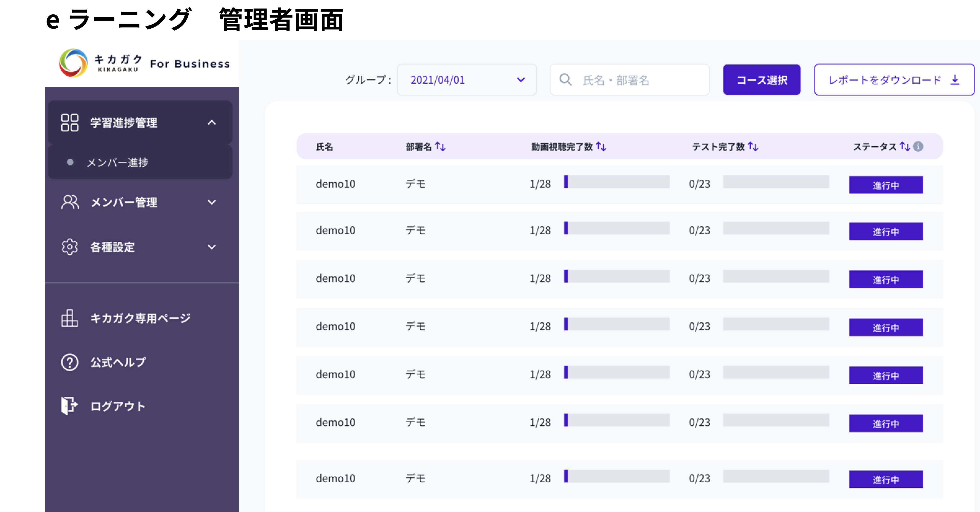Viewport: 980px width, 512px height.
Task: Click the 公式ヘルプ question mark icon
Action: 70,362
